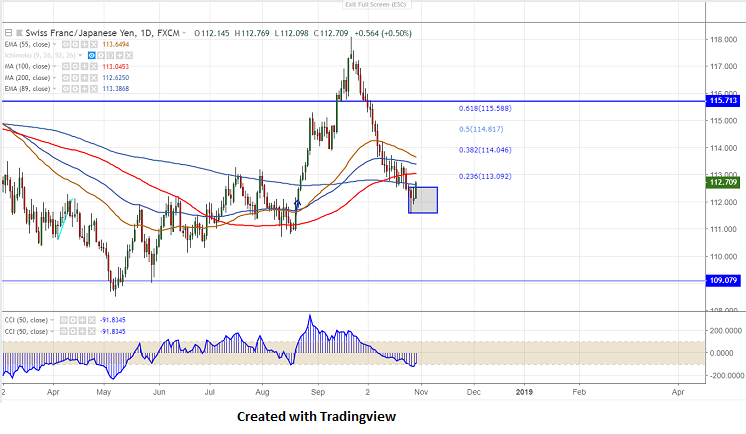Viewport: 746px width, 434px height.
Task: Open settings for EMA (55, close)
Action: pyautogui.click(x=75, y=44)
